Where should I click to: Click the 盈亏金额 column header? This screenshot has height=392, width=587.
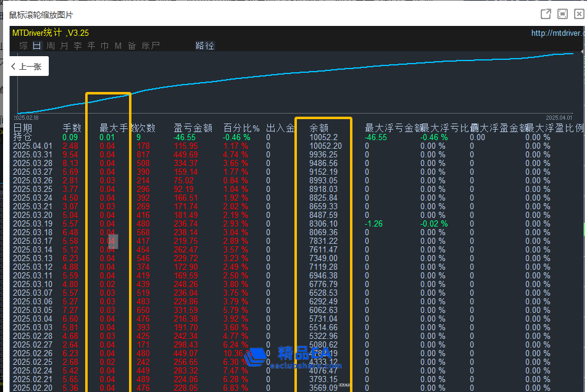click(193, 128)
